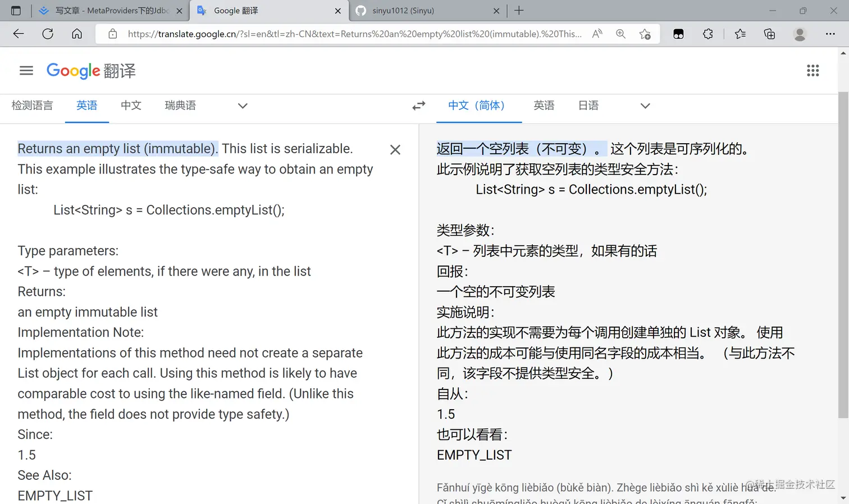The width and height of the screenshot is (849, 504).
Task: Select 英语 as source language
Action: (87, 106)
